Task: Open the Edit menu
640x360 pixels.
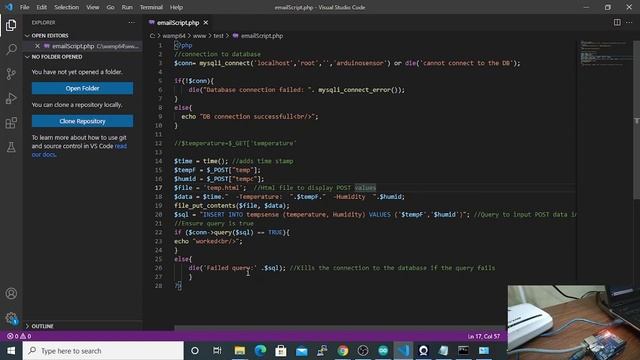Action: point(41,7)
